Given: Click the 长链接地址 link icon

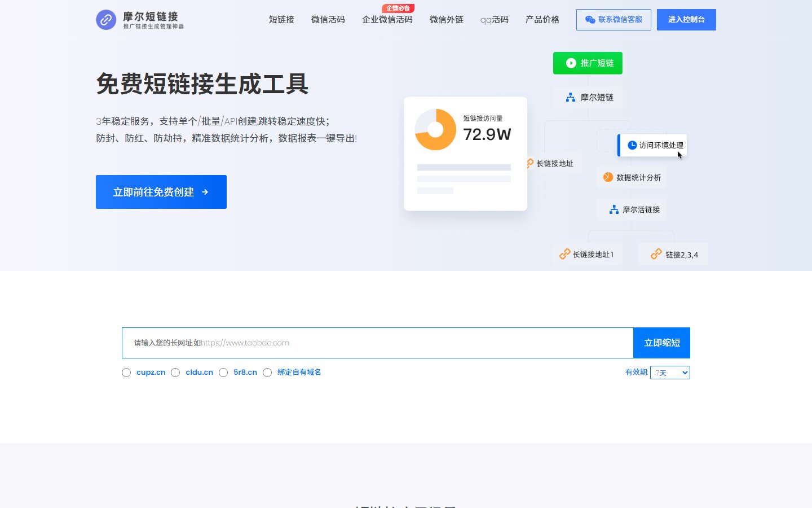Looking at the screenshot, I should [x=530, y=163].
